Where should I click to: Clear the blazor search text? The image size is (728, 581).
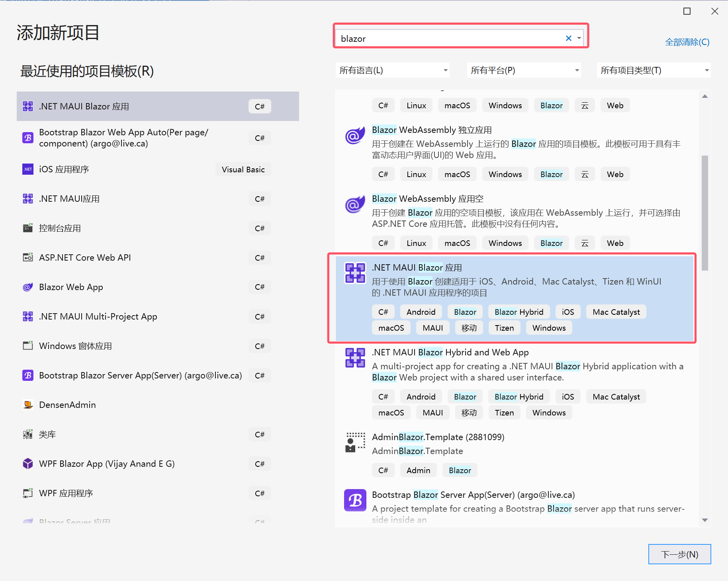pos(569,38)
